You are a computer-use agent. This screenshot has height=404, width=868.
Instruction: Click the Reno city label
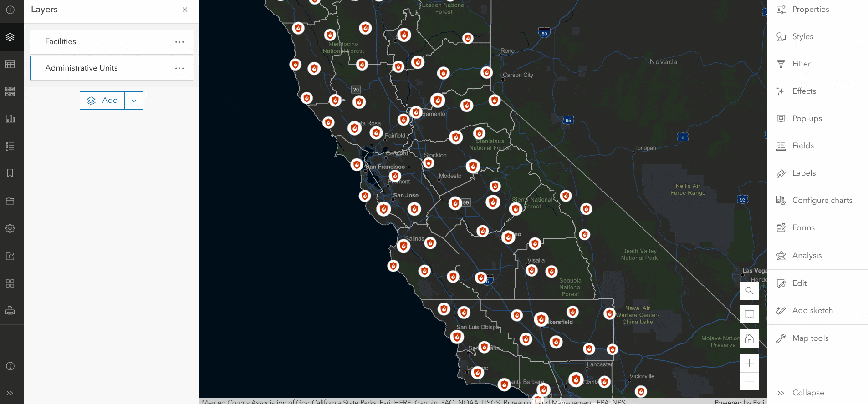click(507, 51)
